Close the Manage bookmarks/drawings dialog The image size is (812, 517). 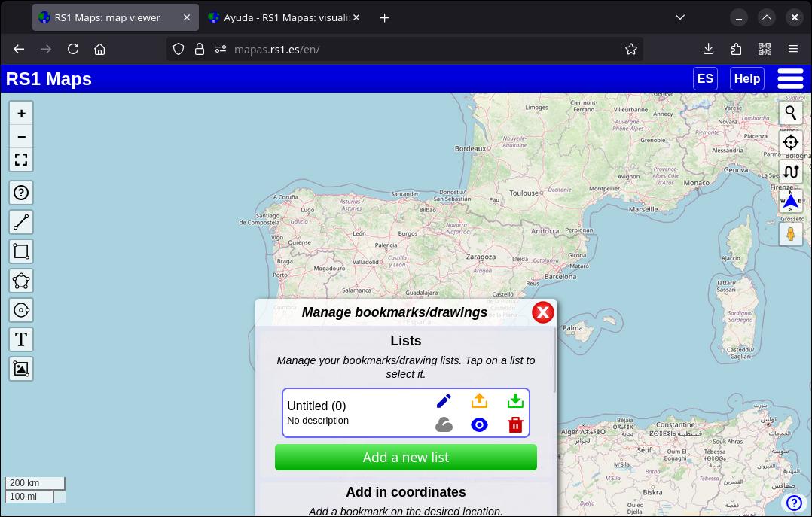point(542,312)
